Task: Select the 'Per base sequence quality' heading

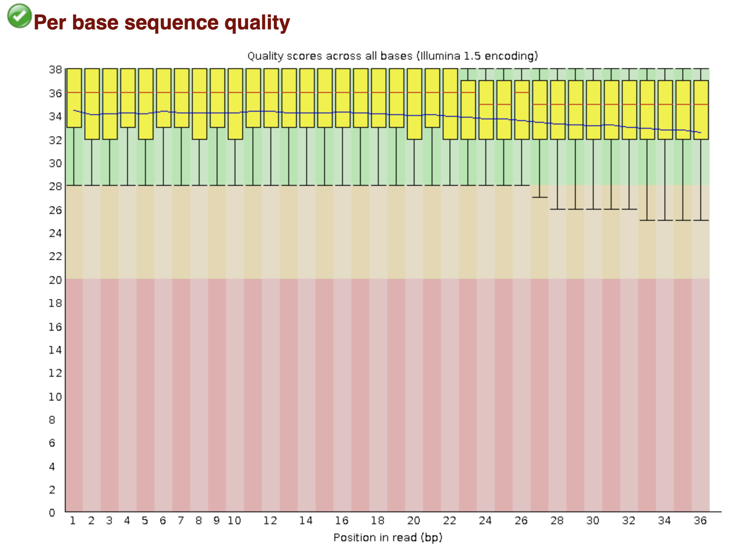Action: point(162,22)
